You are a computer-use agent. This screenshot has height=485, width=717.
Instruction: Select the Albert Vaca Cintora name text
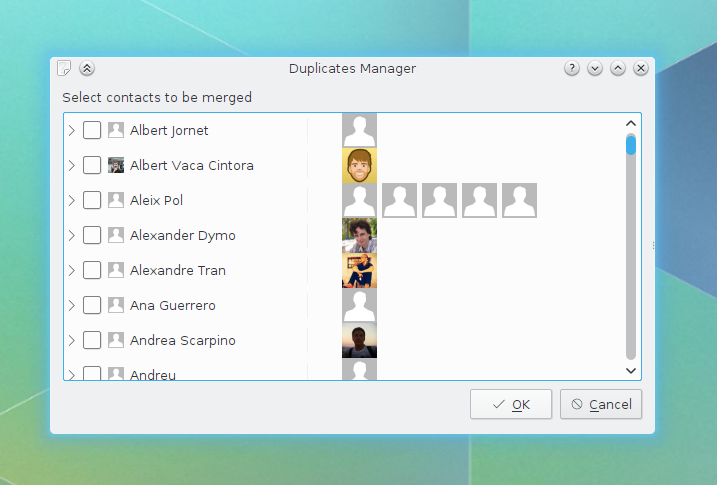click(x=192, y=165)
